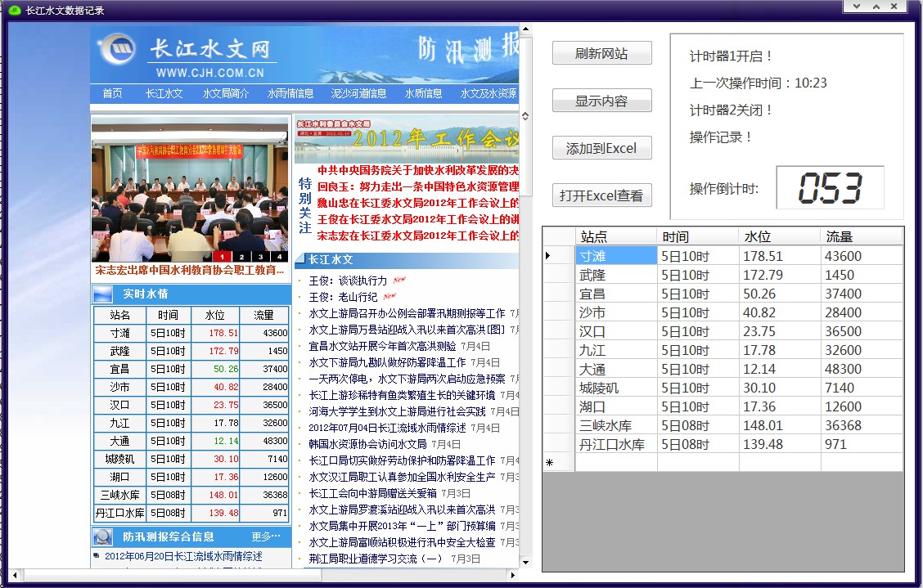The height and width of the screenshot is (588, 923).
Task: Sort grid by 流量 column header
Action: point(861,236)
